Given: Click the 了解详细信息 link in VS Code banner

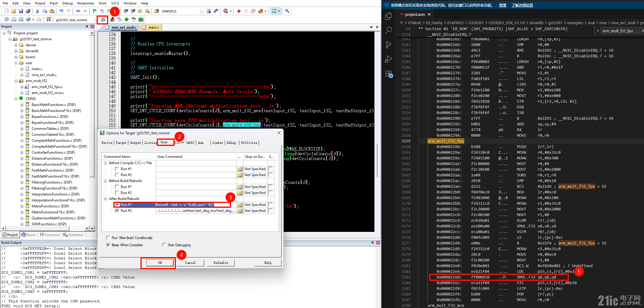Looking at the screenshot, I should (522, 5).
